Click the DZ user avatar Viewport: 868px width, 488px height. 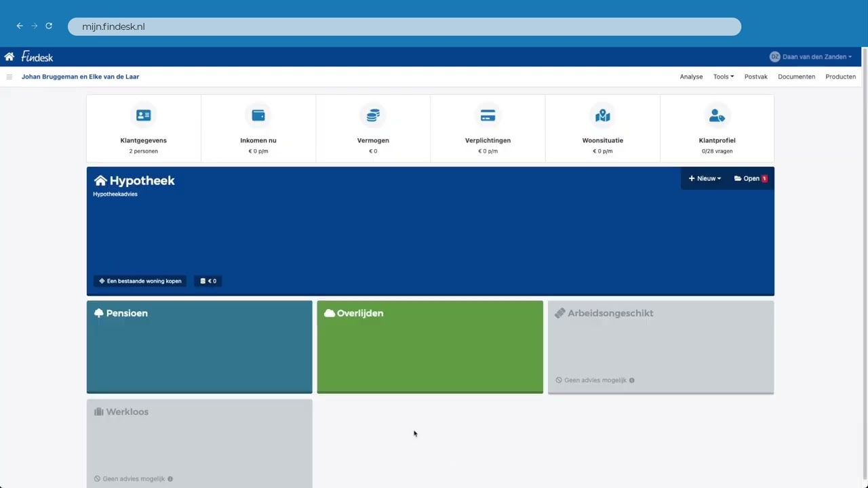pos(775,57)
